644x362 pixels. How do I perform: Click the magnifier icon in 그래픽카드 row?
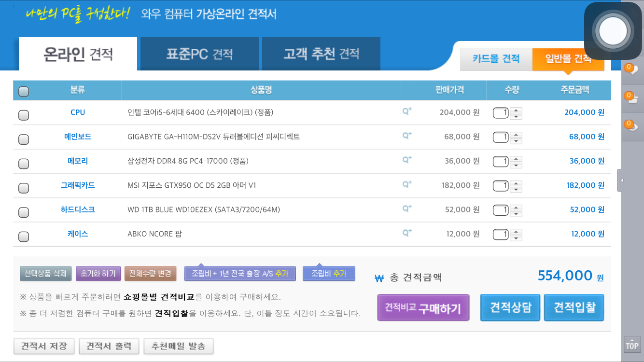(407, 184)
